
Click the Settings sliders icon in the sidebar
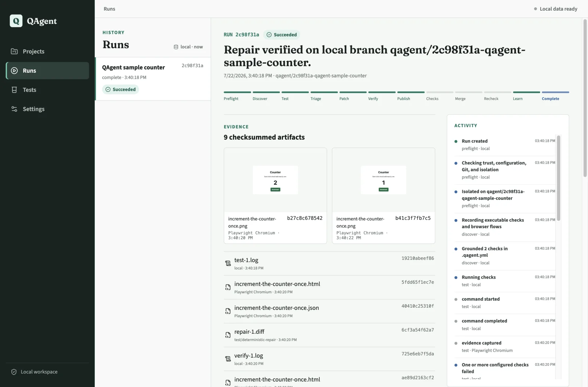point(14,109)
